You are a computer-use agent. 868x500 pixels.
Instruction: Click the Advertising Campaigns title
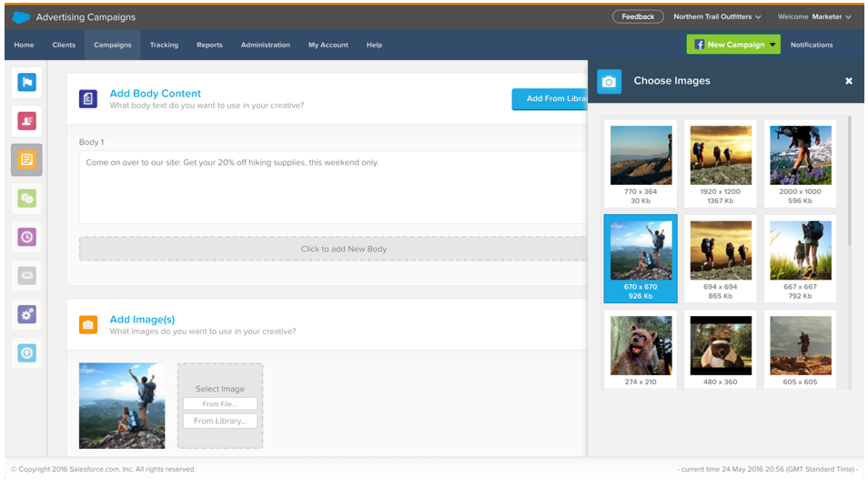[86, 17]
